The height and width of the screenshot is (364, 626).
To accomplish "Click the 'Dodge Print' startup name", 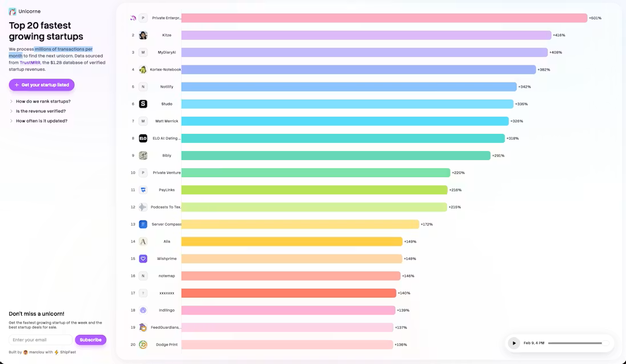I will [167, 345].
